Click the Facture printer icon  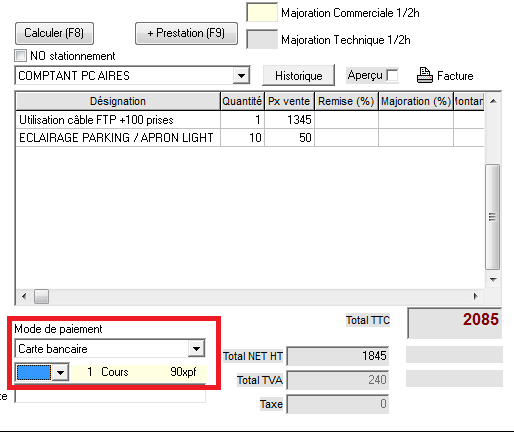425,75
